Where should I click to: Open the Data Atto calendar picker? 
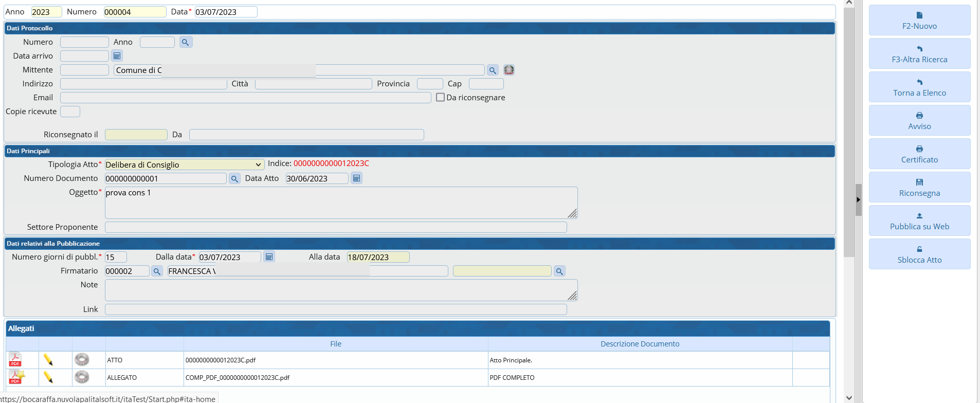point(356,178)
